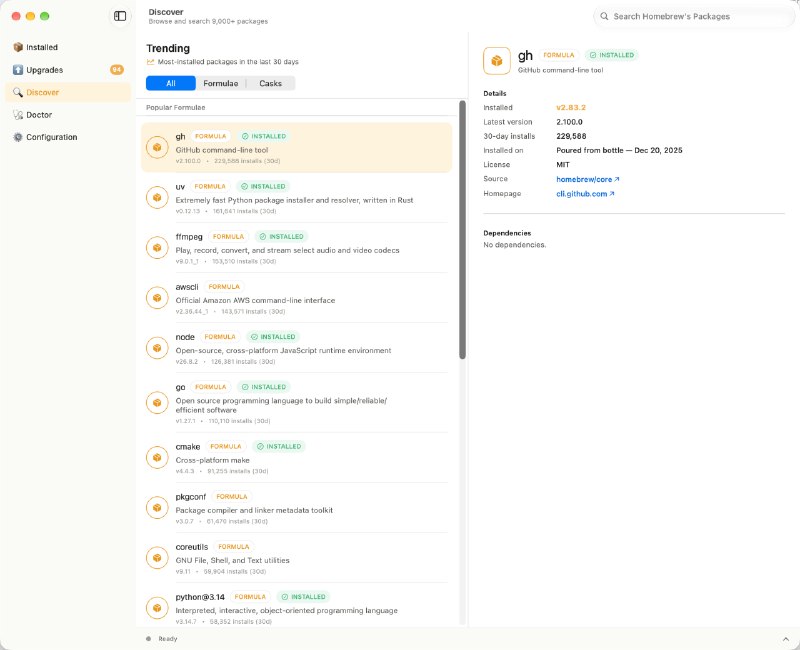Click the MIT license value
The width and height of the screenshot is (800, 650).
coord(563,165)
